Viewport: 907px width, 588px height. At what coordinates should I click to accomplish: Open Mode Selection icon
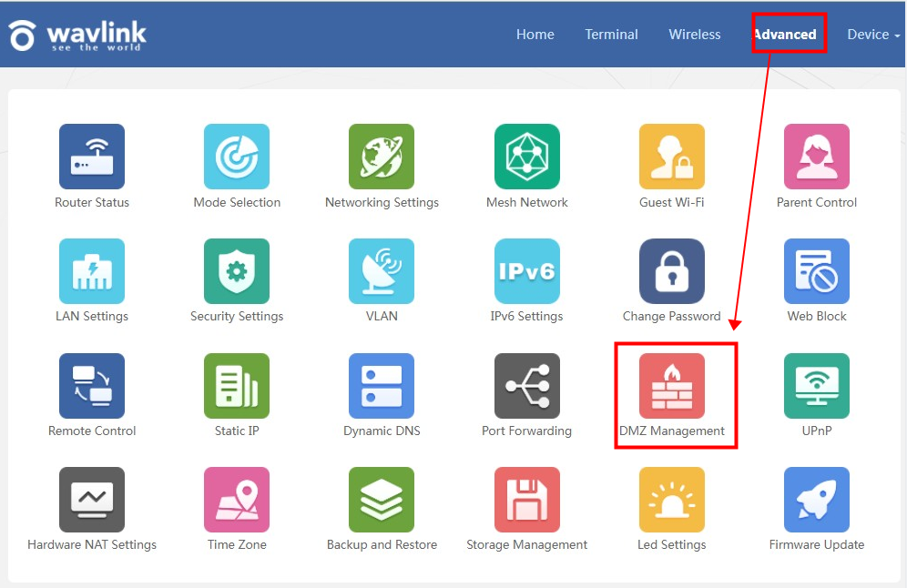(x=237, y=157)
